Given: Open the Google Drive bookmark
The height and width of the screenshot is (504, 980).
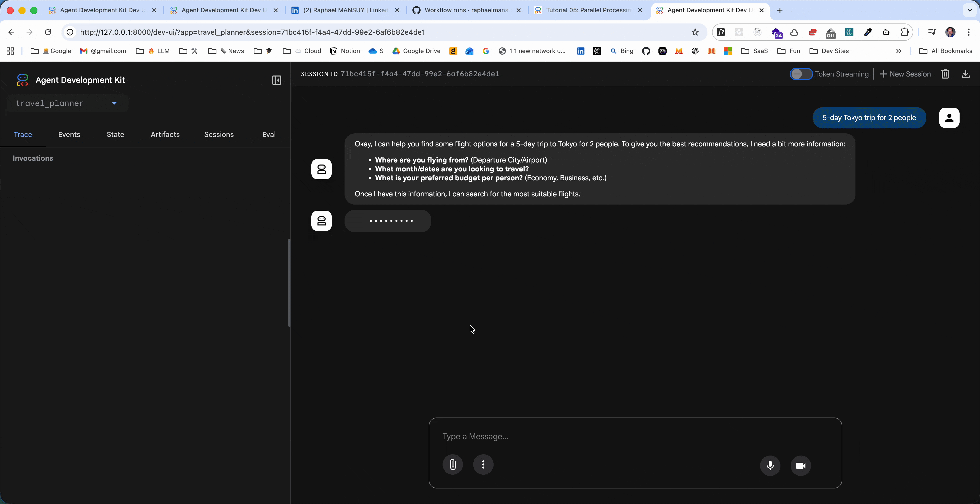Looking at the screenshot, I should [x=416, y=51].
